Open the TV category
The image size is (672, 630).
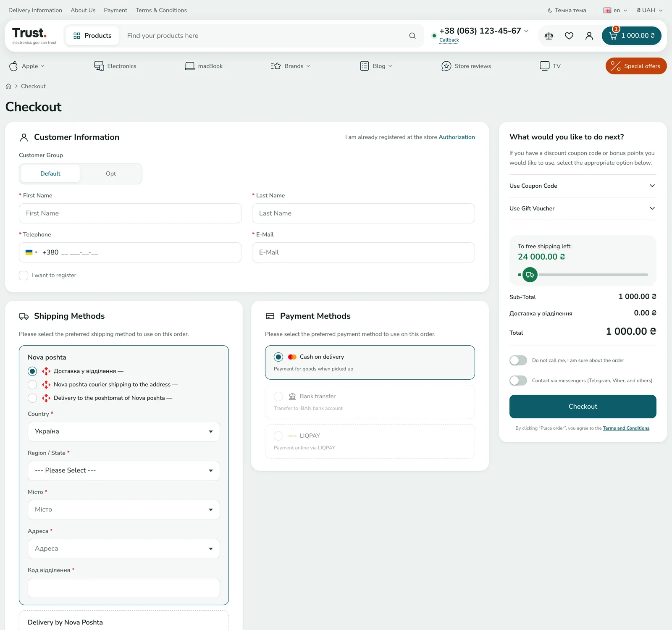tap(550, 66)
